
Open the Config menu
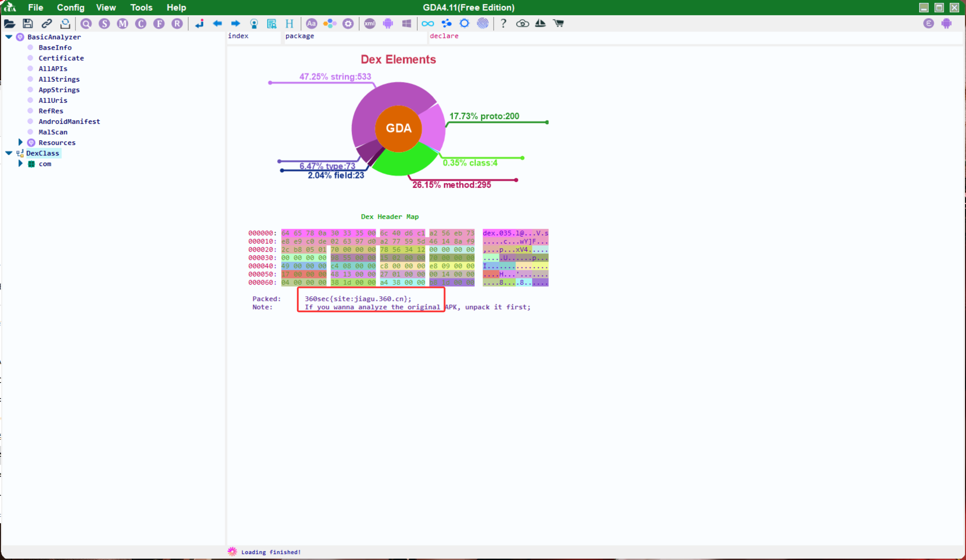click(x=70, y=7)
